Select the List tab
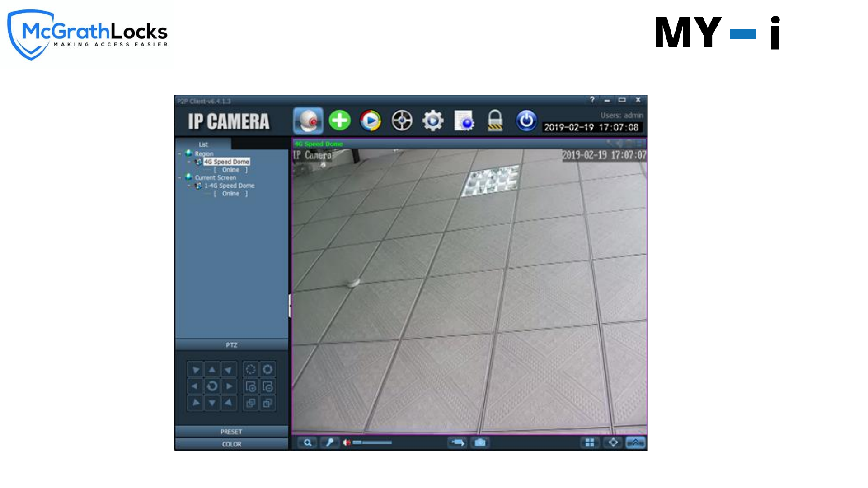 [x=203, y=144]
